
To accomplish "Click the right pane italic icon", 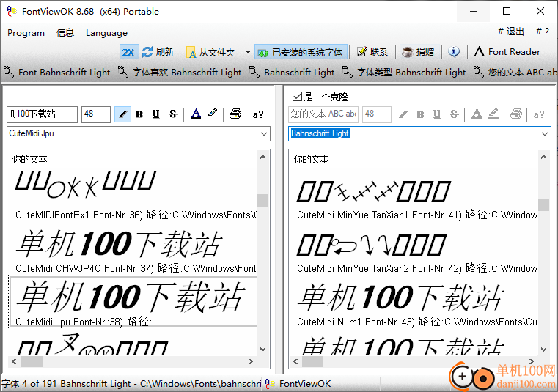I will click(x=403, y=114).
